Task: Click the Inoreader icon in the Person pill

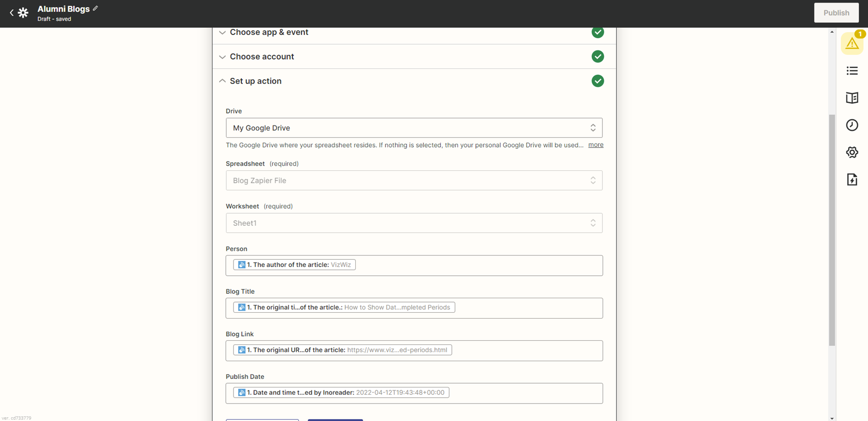Action: tap(242, 265)
